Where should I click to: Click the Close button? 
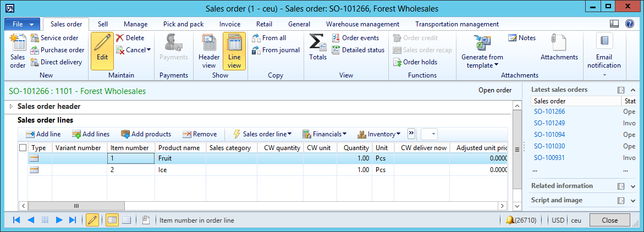tap(609, 220)
